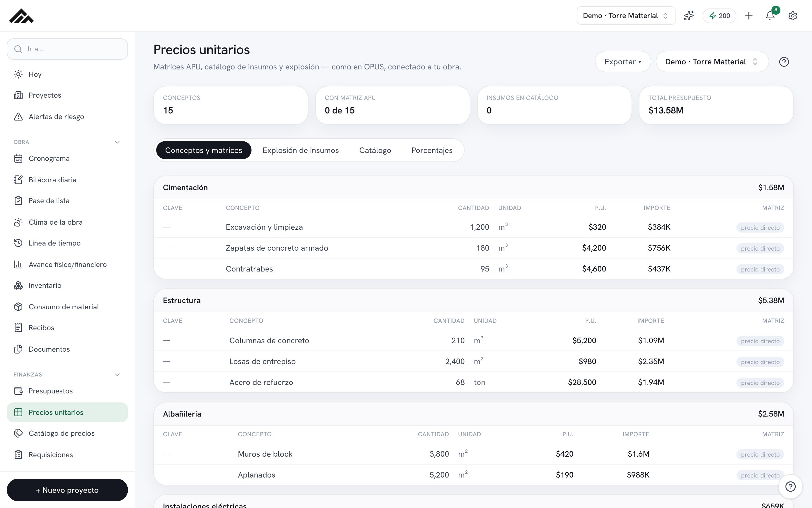Click the INSUMOS EN CATÁLOGO card
Screen dimensions: 812x508
tap(554, 105)
